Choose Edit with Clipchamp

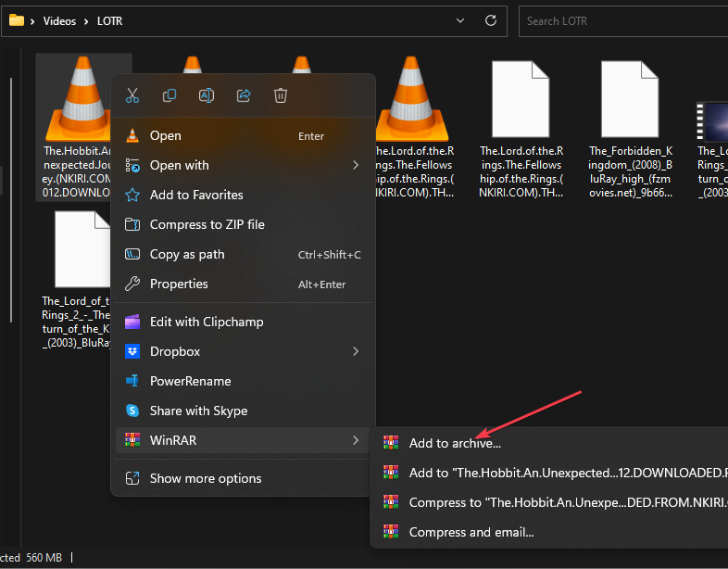243,322
